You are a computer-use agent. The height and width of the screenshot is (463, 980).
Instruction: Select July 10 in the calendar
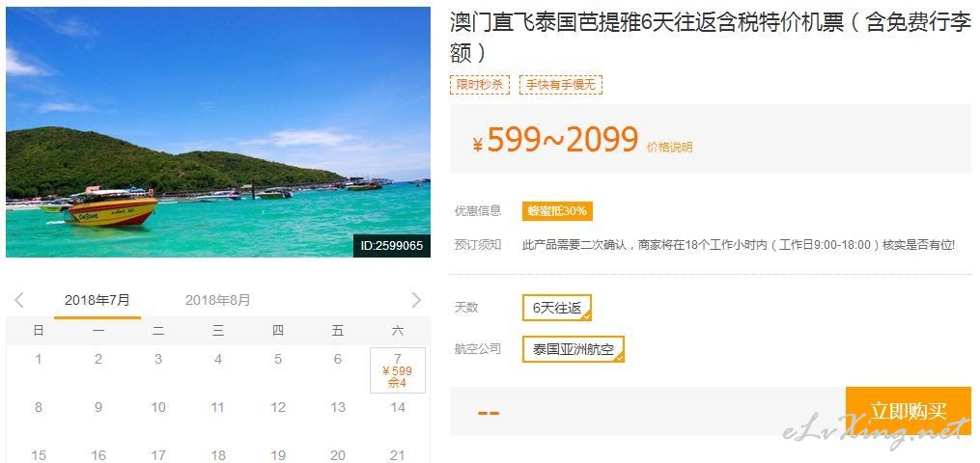click(x=158, y=408)
